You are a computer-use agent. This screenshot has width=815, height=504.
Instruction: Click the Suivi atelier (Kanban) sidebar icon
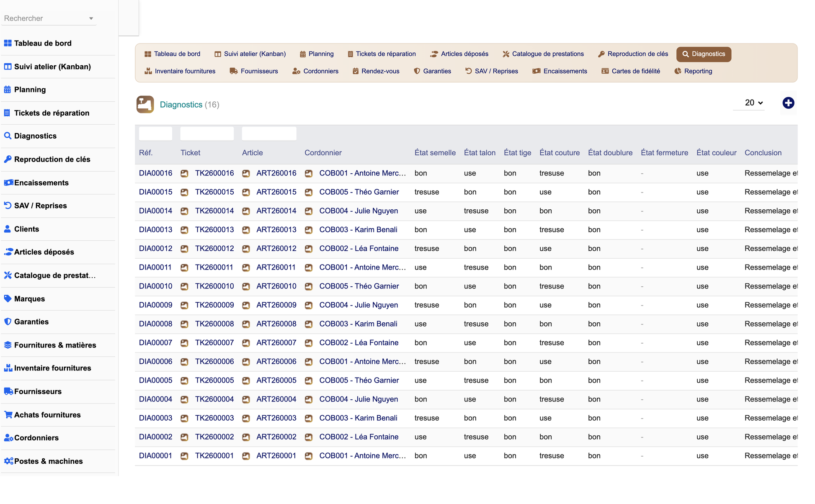(8, 67)
